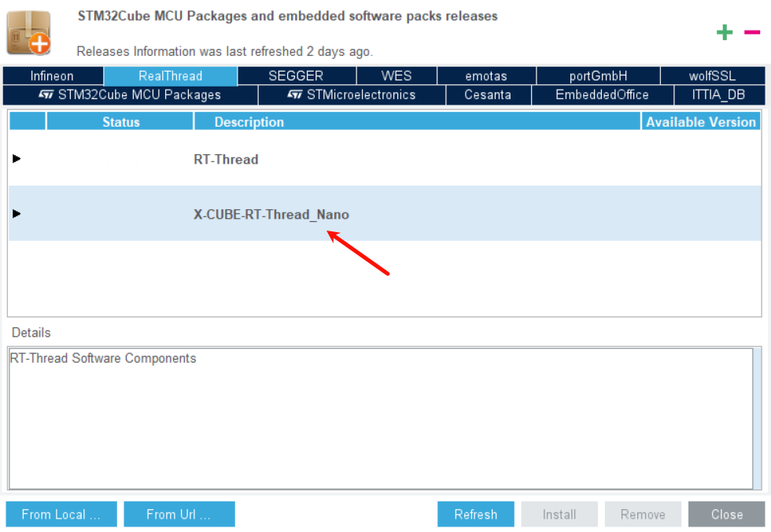Click the RT-Thread Software Components details text
Image resolution: width=771 pixels, height=532 pixels.
click(x=103, y=358)
